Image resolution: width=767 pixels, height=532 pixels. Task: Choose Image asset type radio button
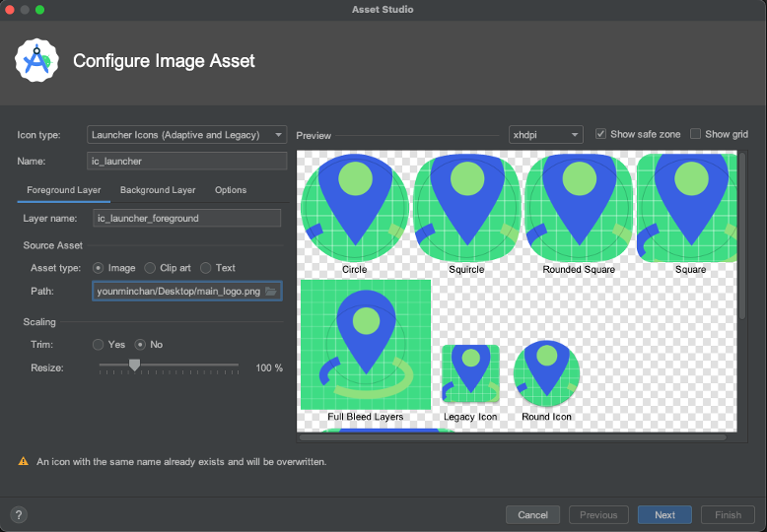click(99, 268)
